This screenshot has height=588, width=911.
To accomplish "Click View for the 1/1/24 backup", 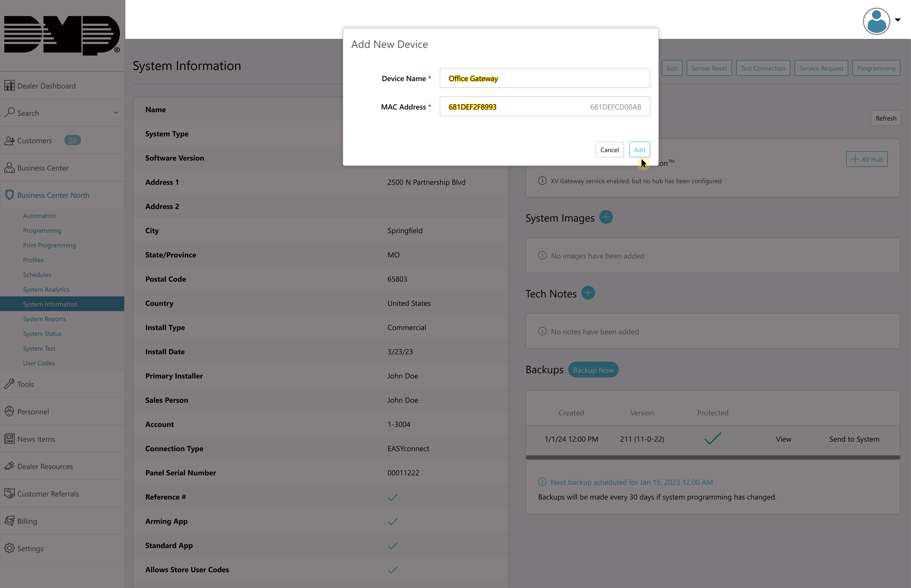I will point(783,439).
